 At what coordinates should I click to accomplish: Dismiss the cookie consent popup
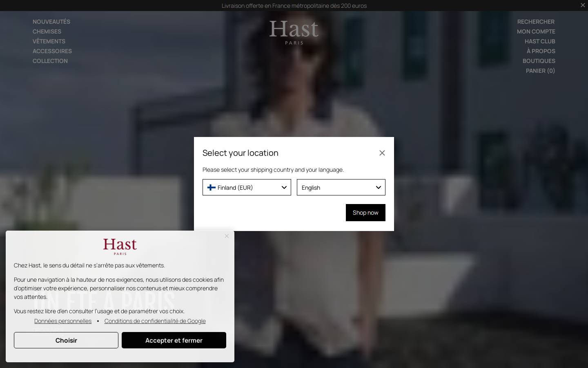coord(227,236)
